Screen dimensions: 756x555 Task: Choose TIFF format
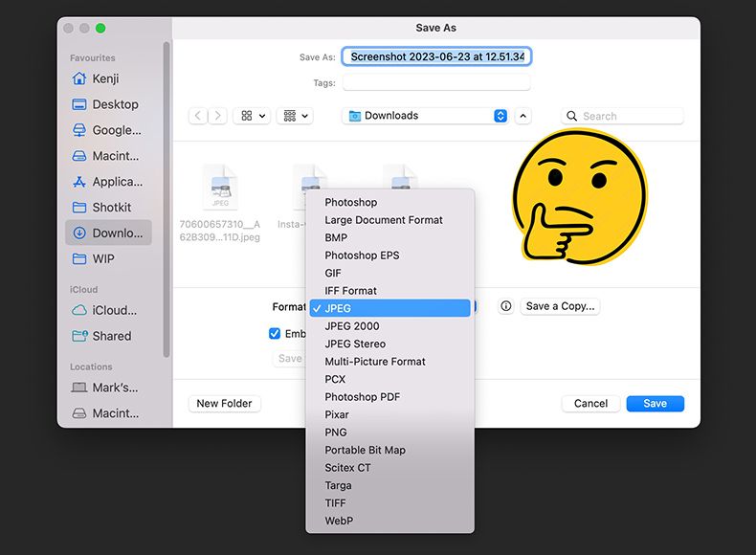point(389,503)
